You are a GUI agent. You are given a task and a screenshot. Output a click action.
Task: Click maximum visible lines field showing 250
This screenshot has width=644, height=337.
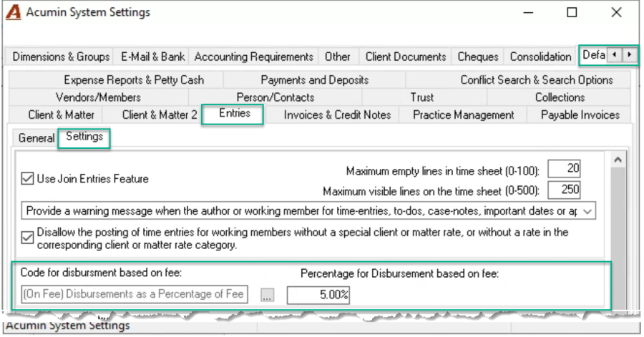[564, 190]
